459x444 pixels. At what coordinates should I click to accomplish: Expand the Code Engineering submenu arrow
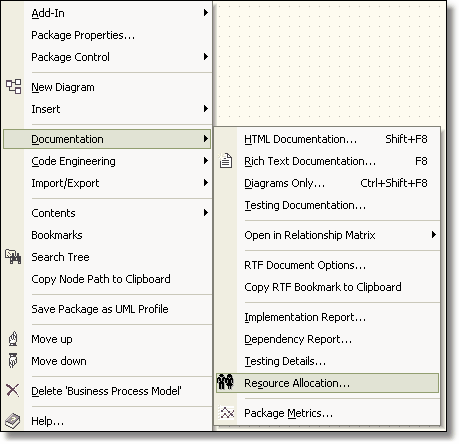pos(206,161)
